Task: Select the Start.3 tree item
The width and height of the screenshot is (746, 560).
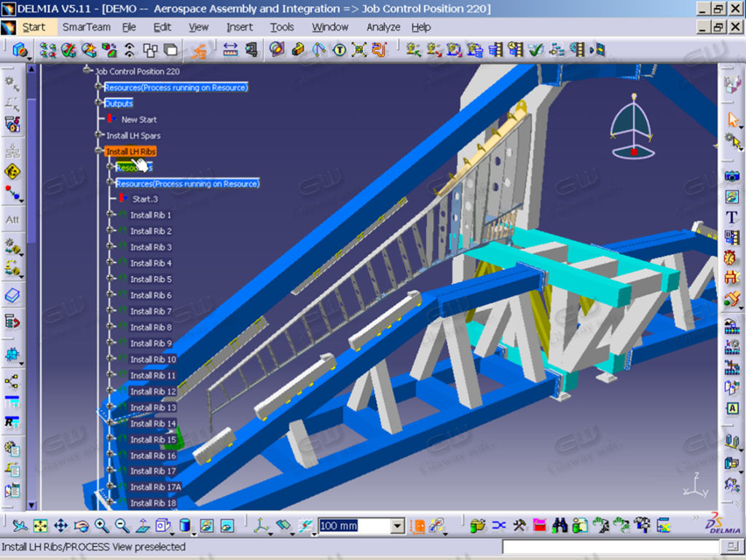Action: (x=145, y=200)
